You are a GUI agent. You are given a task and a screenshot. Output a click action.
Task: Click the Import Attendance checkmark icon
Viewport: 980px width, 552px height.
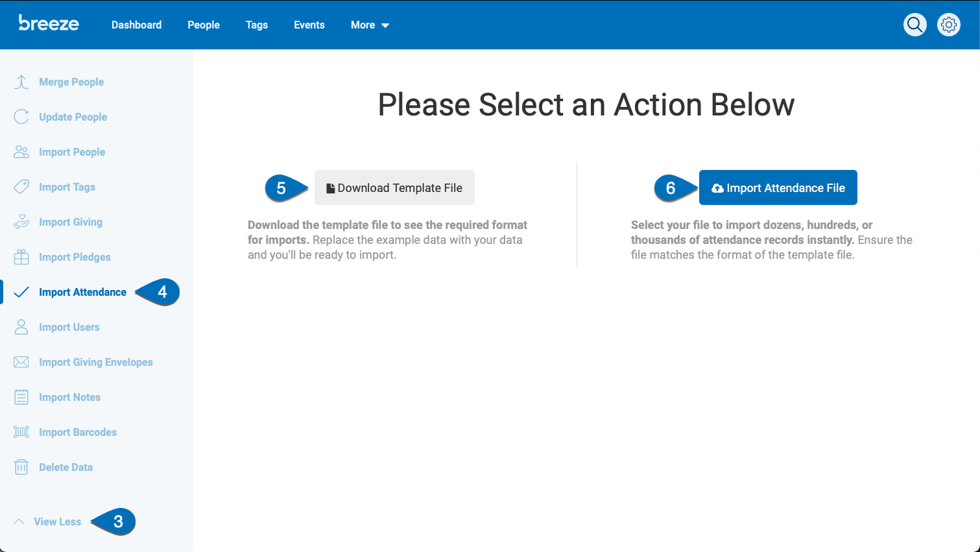(21, 292)
